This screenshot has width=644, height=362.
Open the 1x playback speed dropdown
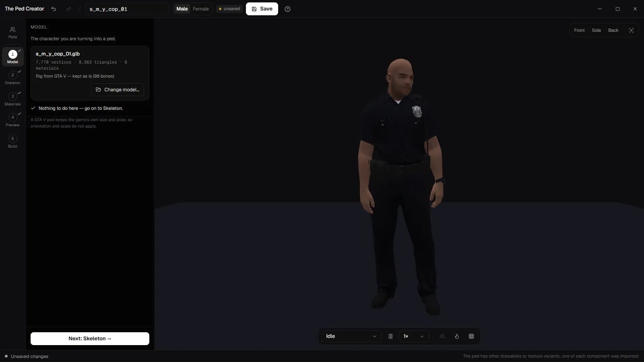click(413, 336)
